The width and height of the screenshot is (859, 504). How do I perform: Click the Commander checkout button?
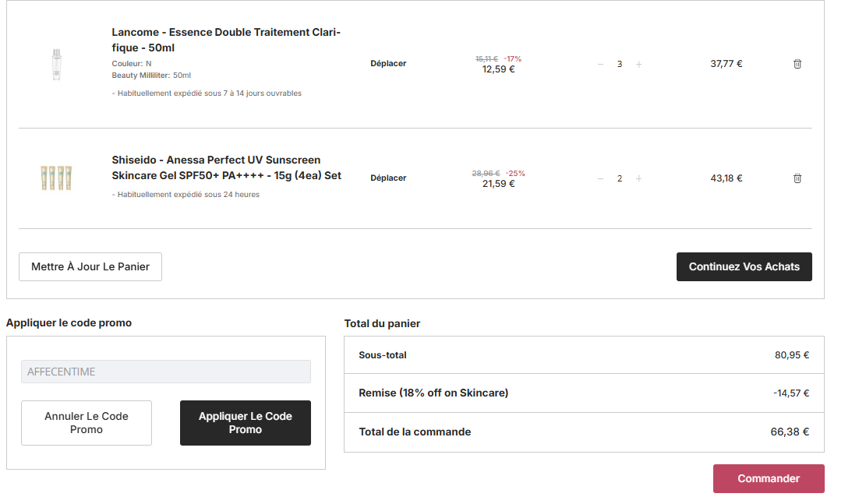pyautogui.click(x=769, y=479)
